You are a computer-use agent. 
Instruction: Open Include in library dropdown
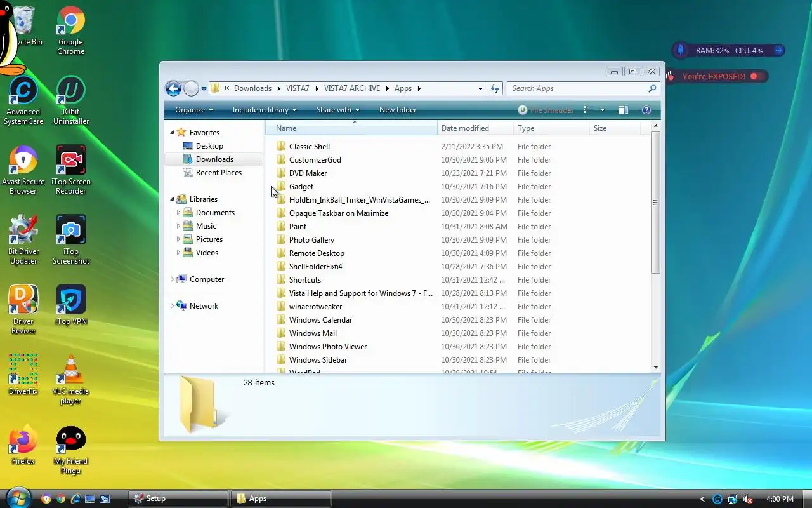pos(265,110)
